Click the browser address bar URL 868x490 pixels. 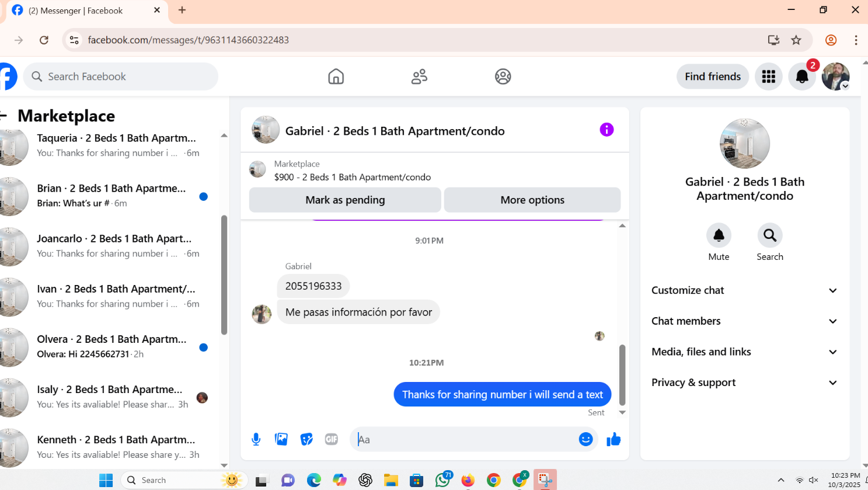click(189, 40)
